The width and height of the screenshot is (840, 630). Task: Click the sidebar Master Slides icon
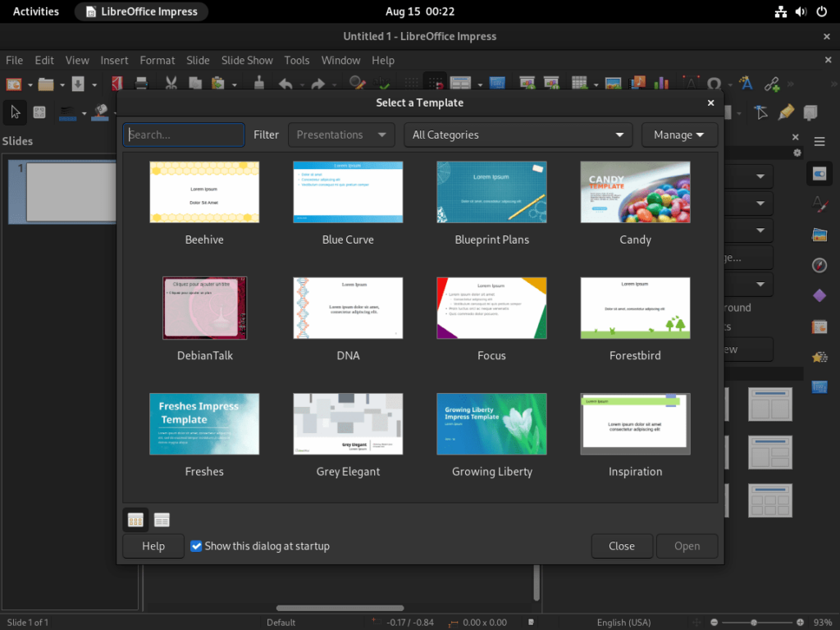[x=819, y=387]
